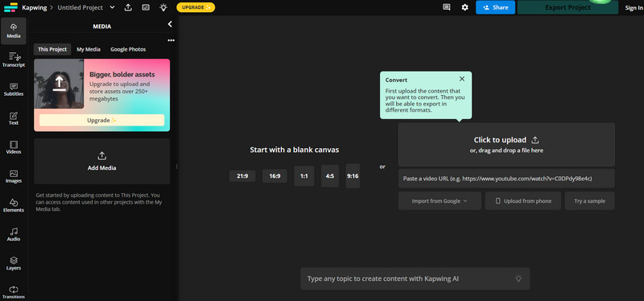Screen dimensions: 644x301
Task: Select the 16:9 blank canvas ratio
Action: [x=275, y=175]
